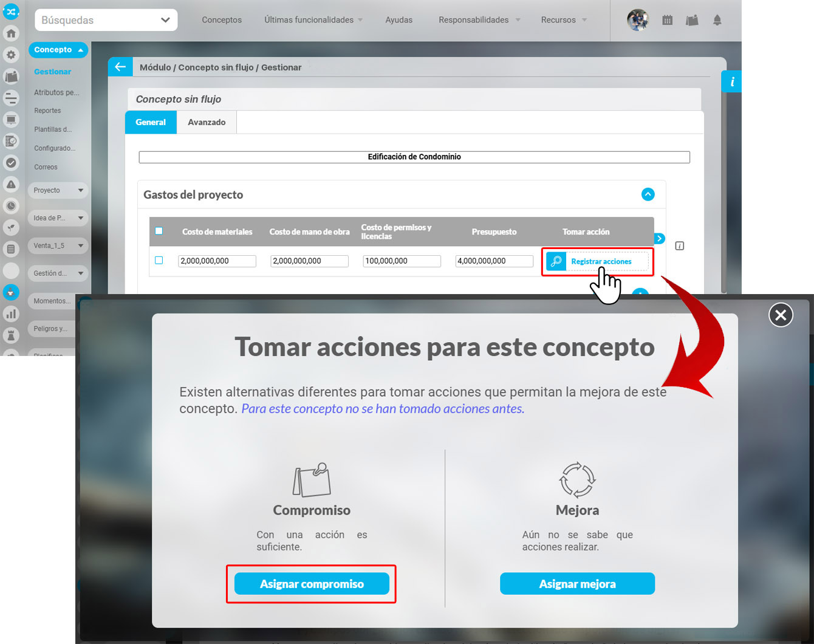This screenshot has height=644, width=814.
Task: Collapse Gastos del proyecto section
Action: [x=648, y=194]
